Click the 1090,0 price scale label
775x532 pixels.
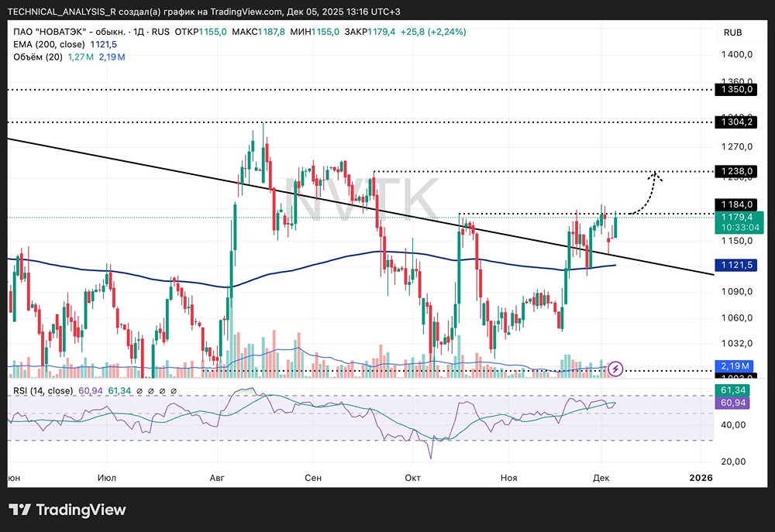pos(736,292)
